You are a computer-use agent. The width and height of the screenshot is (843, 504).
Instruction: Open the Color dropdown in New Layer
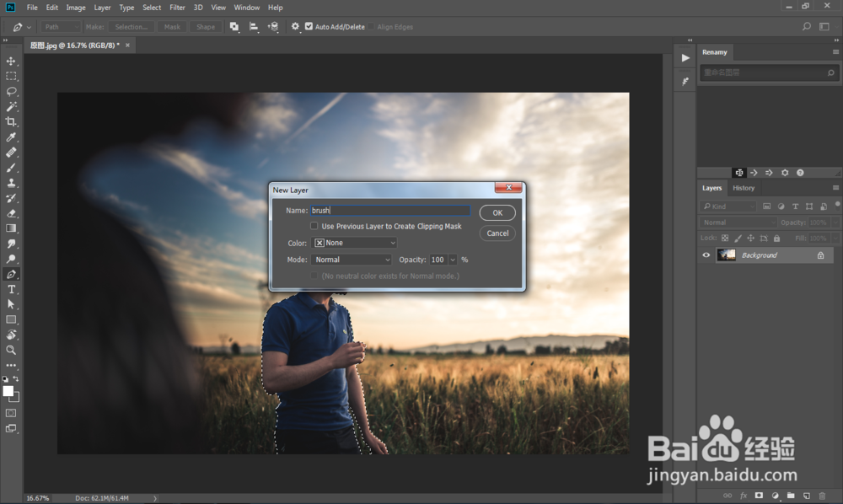(354, 243)
